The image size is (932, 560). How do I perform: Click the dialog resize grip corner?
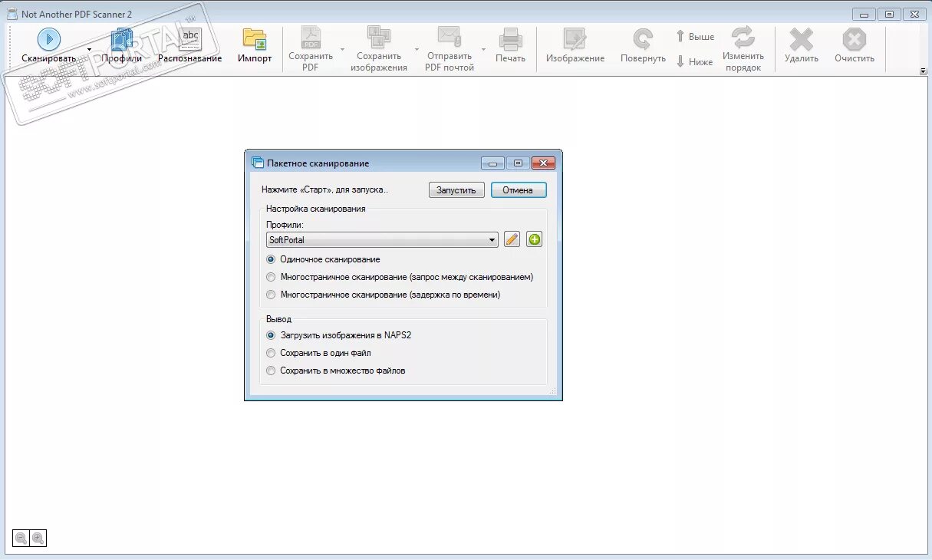[x=552, y=391]
